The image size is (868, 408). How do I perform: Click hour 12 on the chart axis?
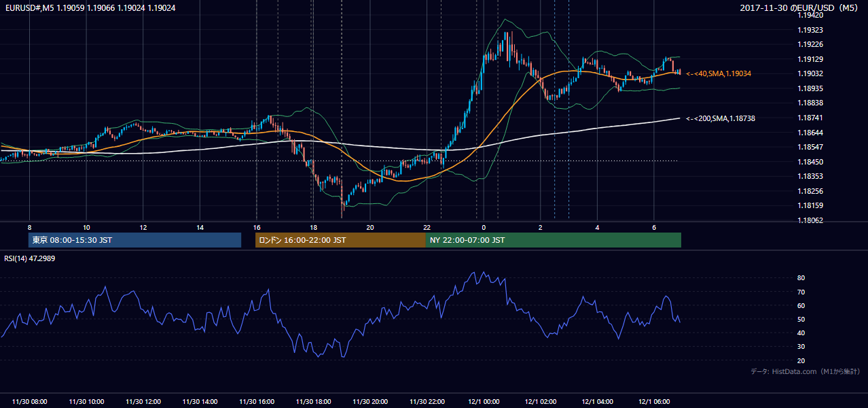(x=143, y=227)
